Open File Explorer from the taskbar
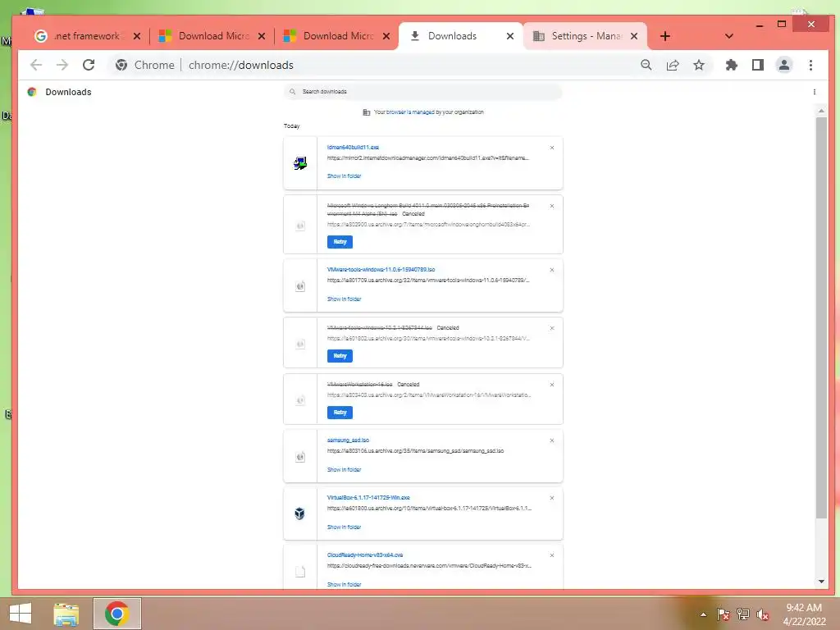 (66, 614)
